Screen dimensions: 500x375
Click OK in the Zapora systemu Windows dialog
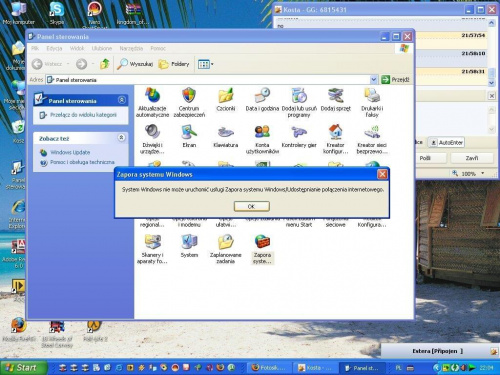tap(251, 206)
